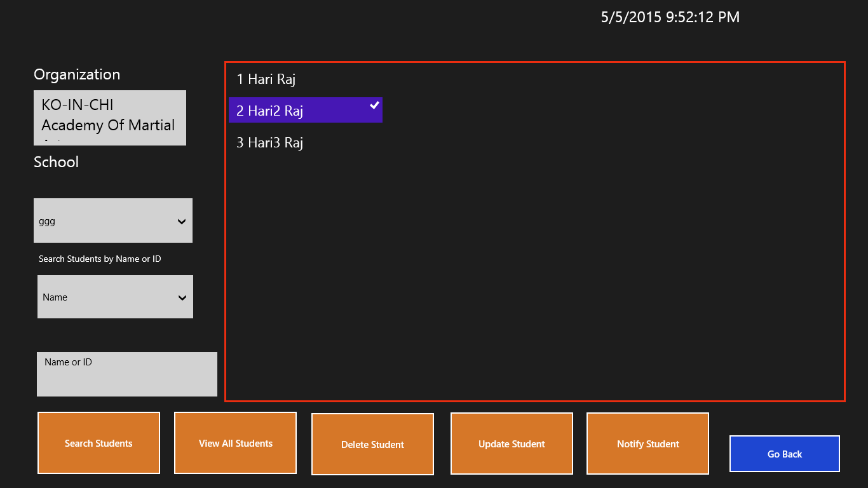Click the Organization heading label
Screen dimensions: 868x488
click(77, 74)
